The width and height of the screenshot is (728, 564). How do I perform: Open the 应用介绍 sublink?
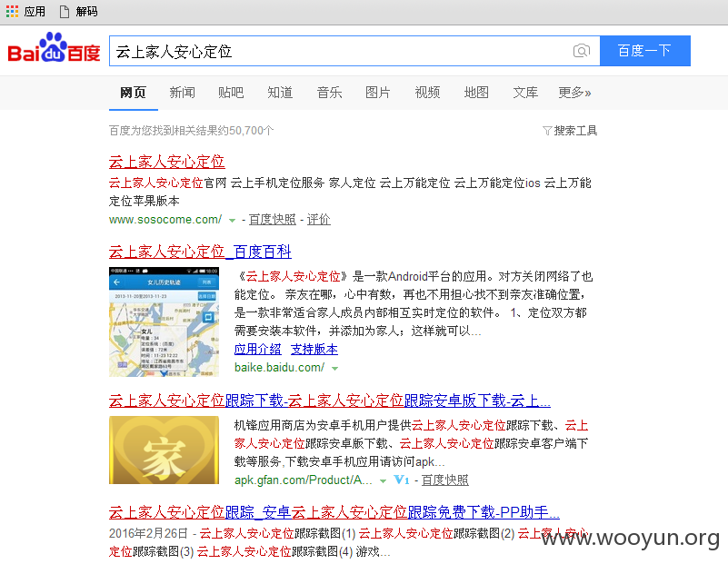258,350
